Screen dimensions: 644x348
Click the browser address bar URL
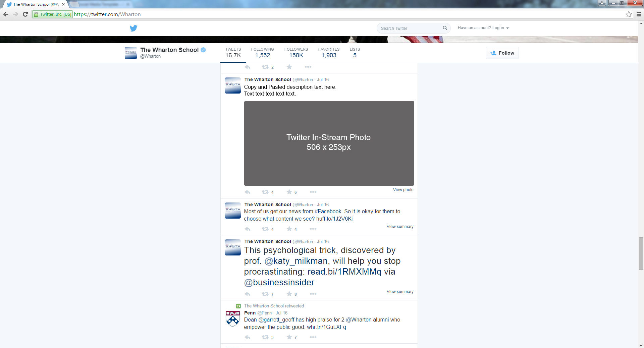[107, 14]
